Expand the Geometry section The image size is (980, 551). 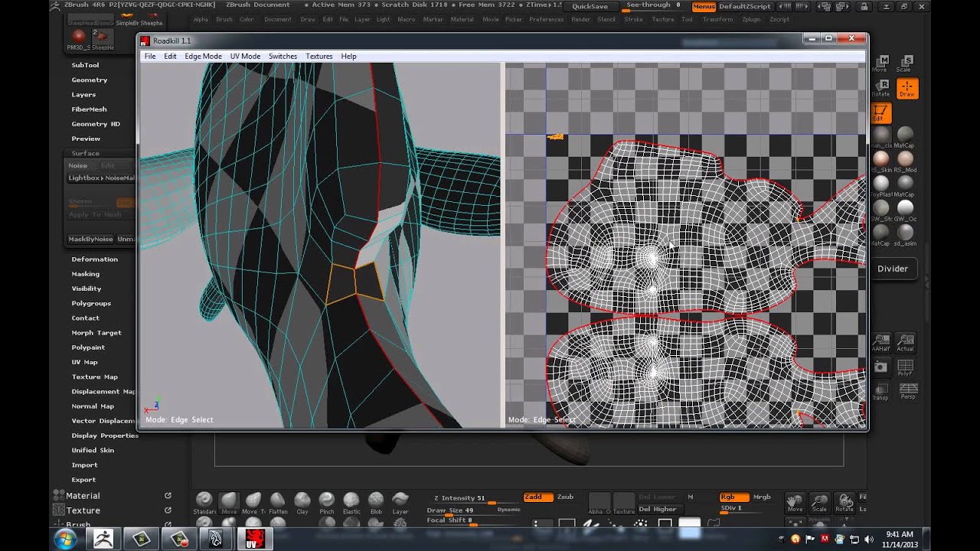pos(90,80)
